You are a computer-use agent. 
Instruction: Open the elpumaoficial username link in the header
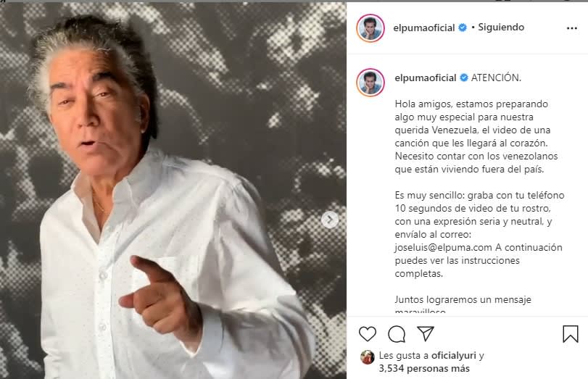point(423,28)
